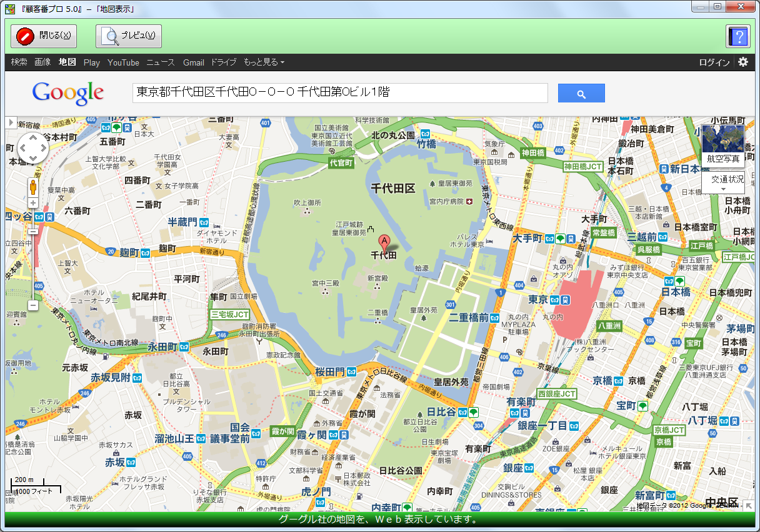
Task: Click the red A marker pin
Action: [x=384, y=243]
